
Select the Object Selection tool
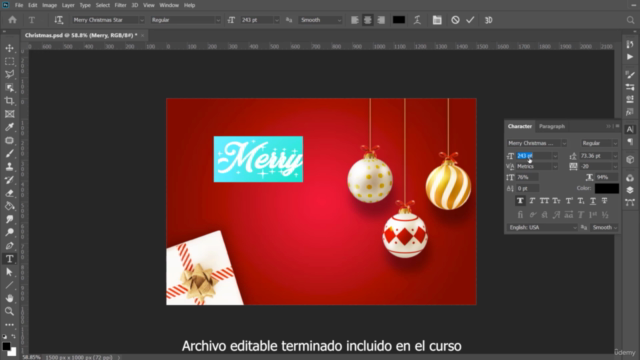coord(9,88)
